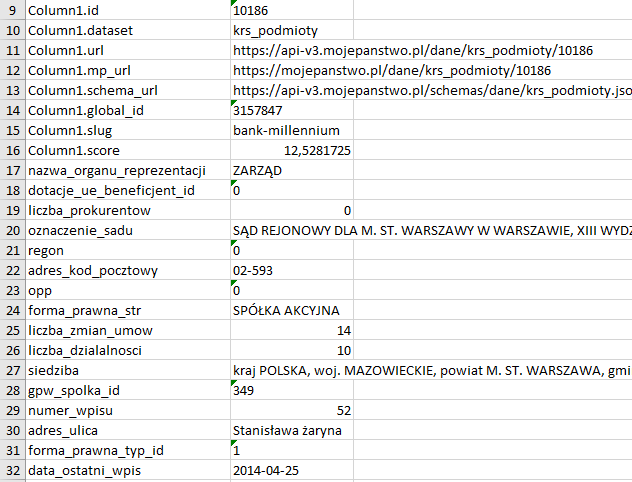Click the SĄD REJONOWY court name cell
The width and height of the screenshot is (632, 482).
click(430, 230)
